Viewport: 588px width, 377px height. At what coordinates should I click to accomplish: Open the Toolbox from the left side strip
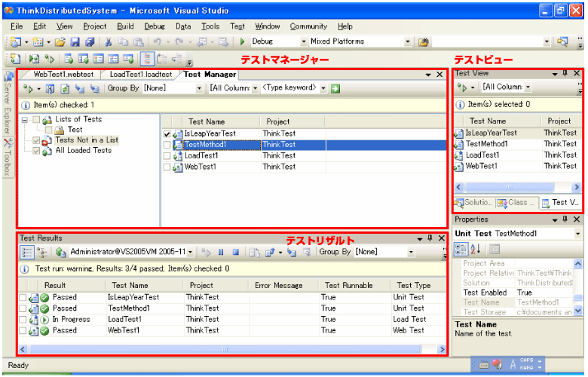point(8,158)
